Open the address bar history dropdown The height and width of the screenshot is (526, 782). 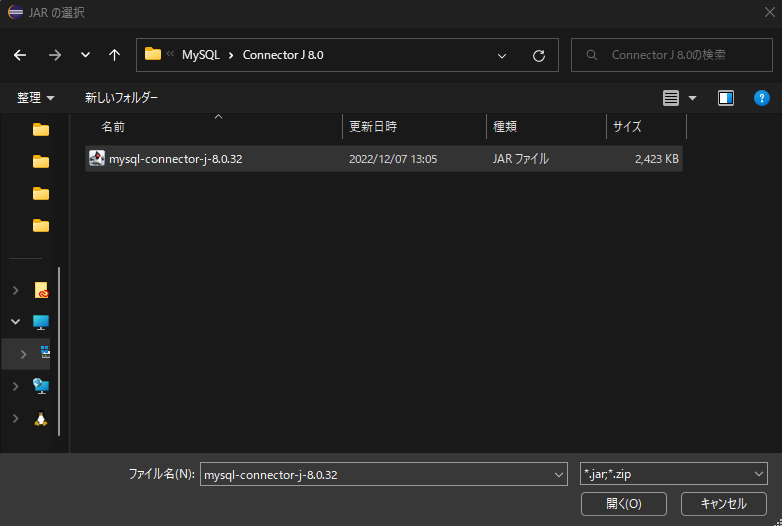502,56
